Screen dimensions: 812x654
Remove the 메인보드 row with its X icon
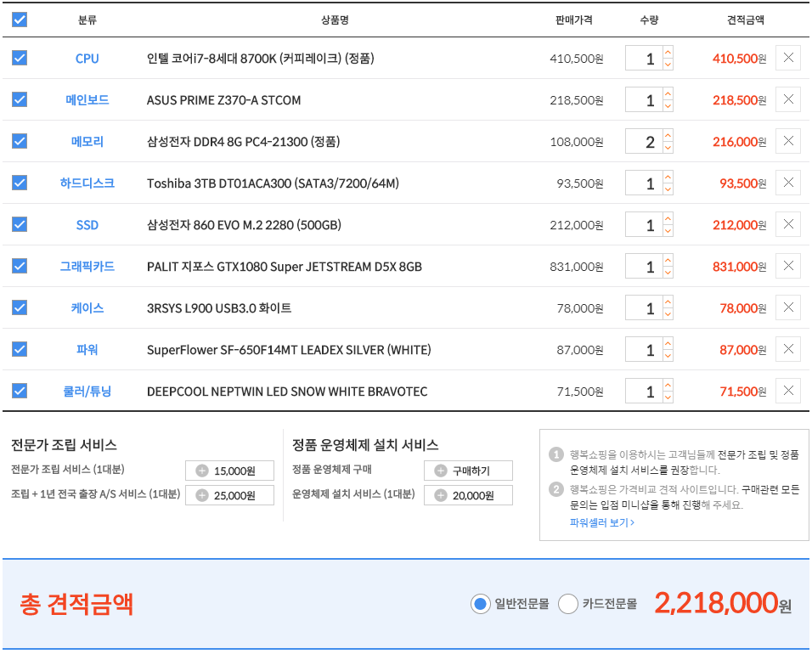tap(788, 99)
